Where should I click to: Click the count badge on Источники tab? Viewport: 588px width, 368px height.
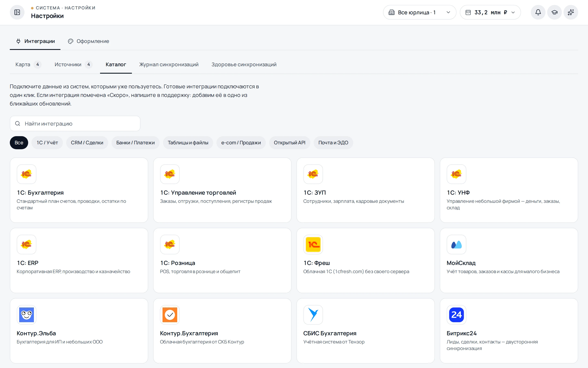pyautogui.click(x=89, y=64)
